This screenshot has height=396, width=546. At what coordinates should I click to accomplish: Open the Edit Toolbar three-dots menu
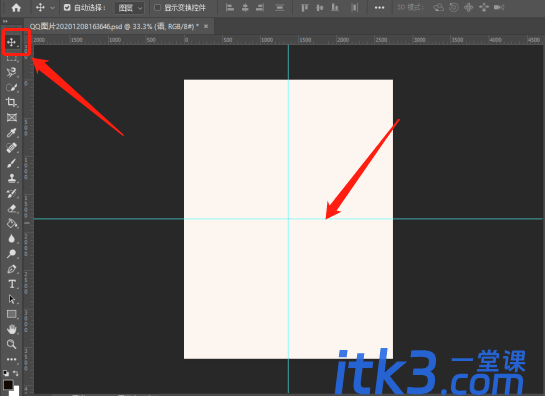tap(11, 359)
